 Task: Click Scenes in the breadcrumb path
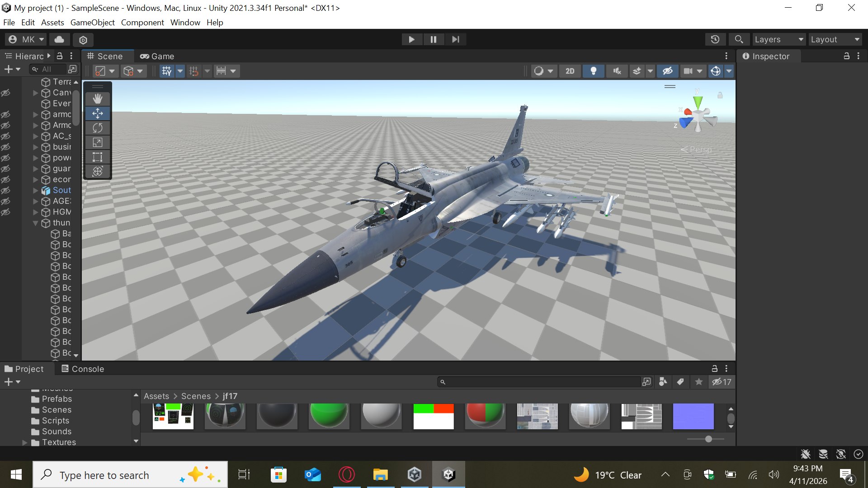[x=196, y=396]
